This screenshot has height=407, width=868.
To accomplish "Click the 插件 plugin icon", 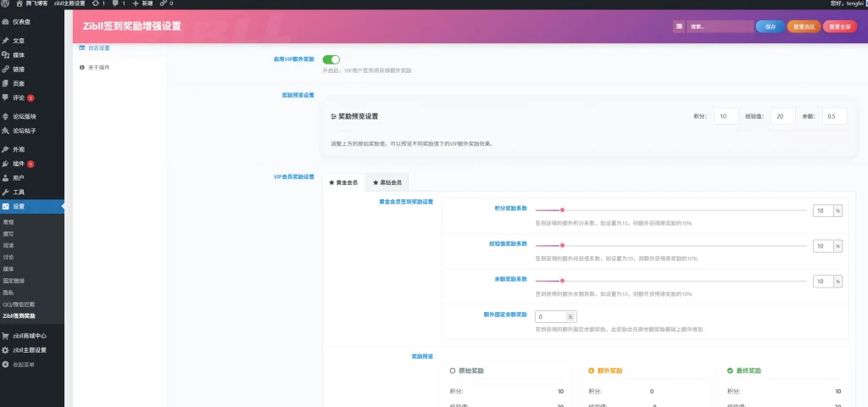I will (x=6, y=164).
